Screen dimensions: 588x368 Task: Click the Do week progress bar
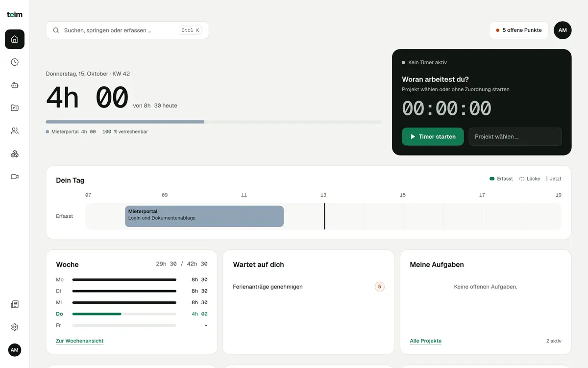click(x=124, y=314)
